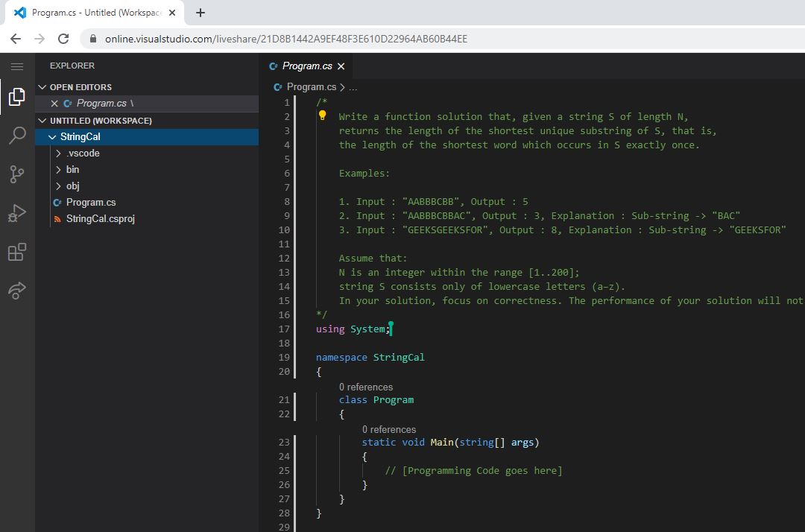Image resolution: width=805 pixels, height=532 pixels.
Task: Expand the bin folder
Action: click(x=59, y=170)
